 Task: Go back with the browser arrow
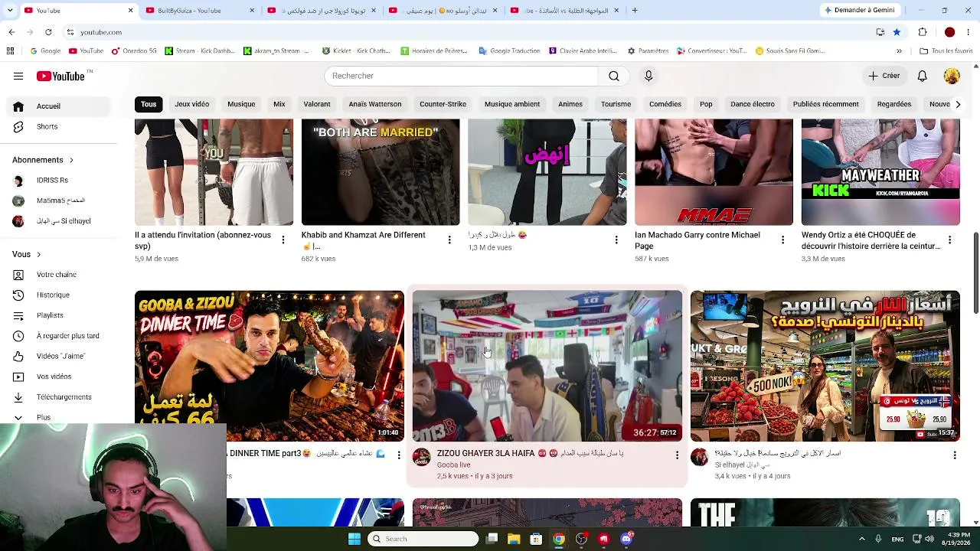coord(11,32)
